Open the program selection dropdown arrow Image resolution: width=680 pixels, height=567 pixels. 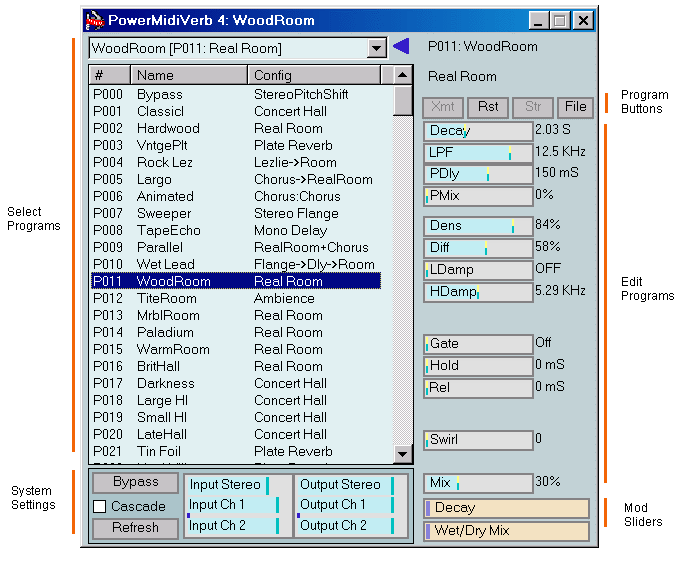pyautogui.click(x=376, y=48)
